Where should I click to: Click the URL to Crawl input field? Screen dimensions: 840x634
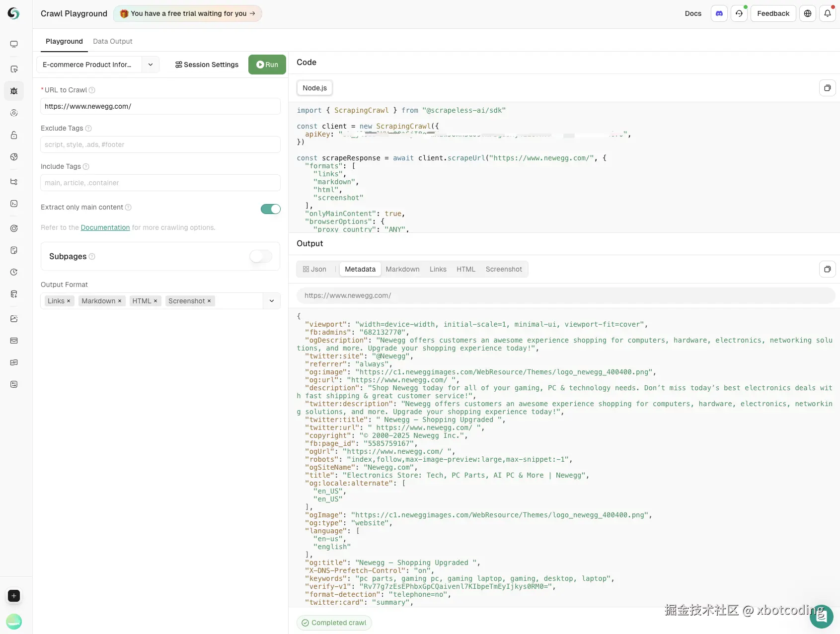tap(160, 106)
